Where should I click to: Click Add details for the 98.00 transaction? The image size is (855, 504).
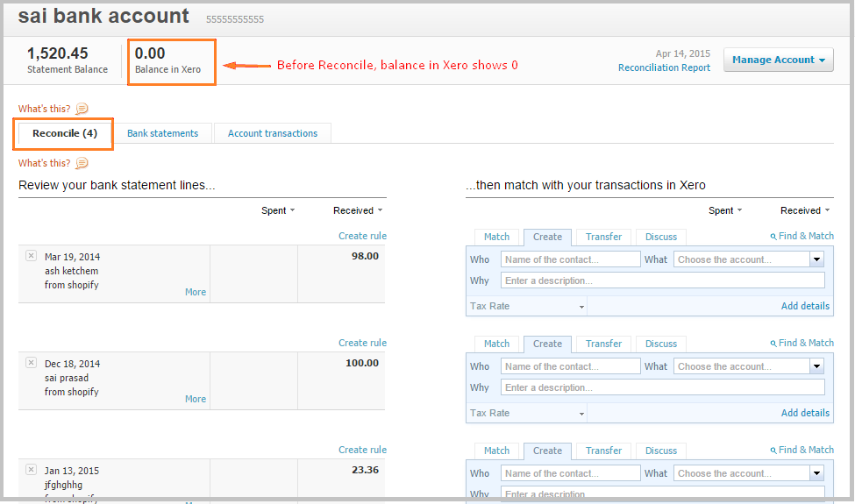coord(805,306)
